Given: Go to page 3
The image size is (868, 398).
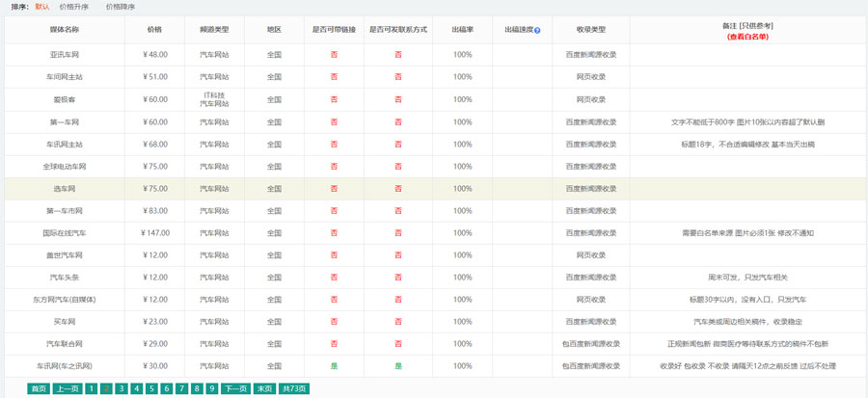Looking at the screenshot, I should (x=122, y=388).
